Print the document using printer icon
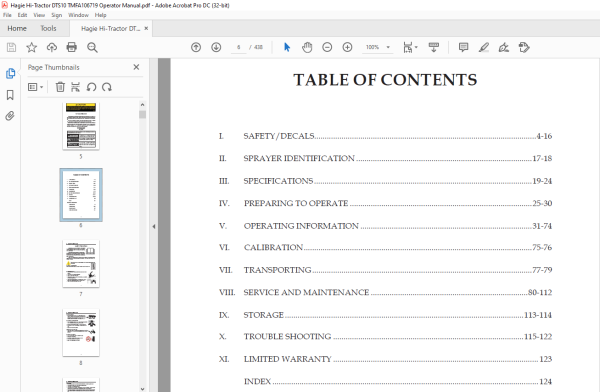 (72, 47)
